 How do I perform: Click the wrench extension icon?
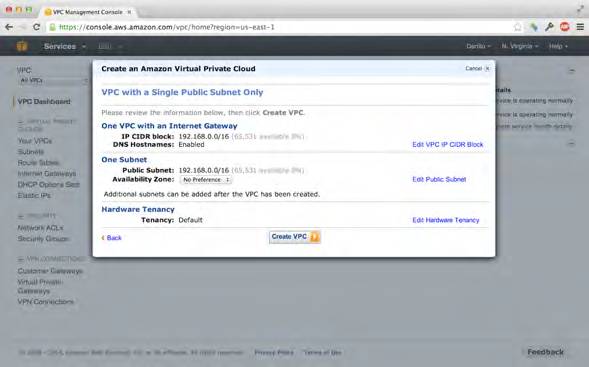(x=549, y=27)
